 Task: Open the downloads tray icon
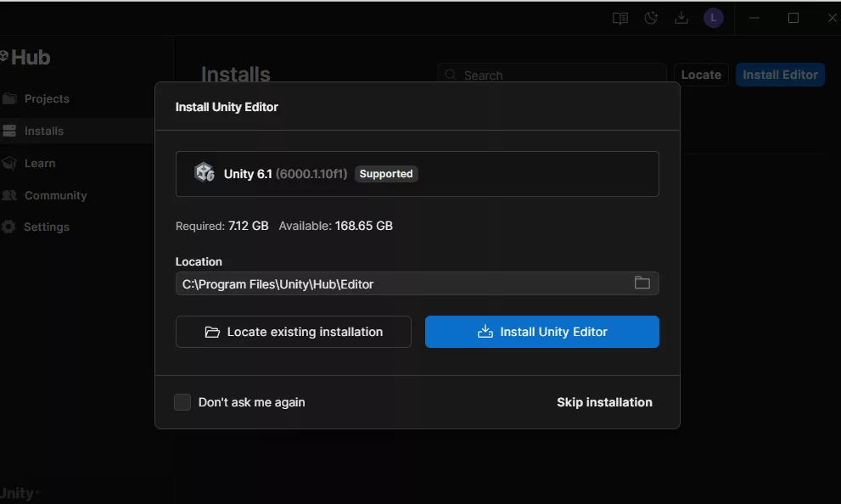click(x=681, y=18)
